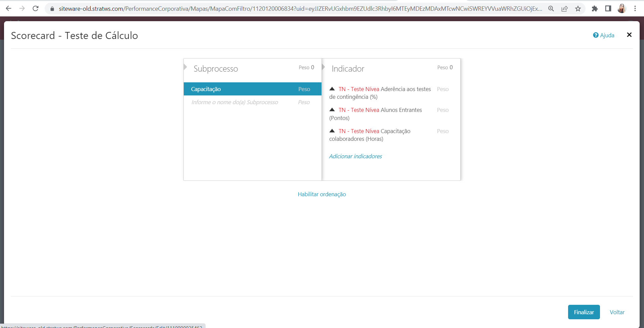Open the browser extensions puzzle icon
Screen dimensions: 644x328
click(x=595, y=9)
